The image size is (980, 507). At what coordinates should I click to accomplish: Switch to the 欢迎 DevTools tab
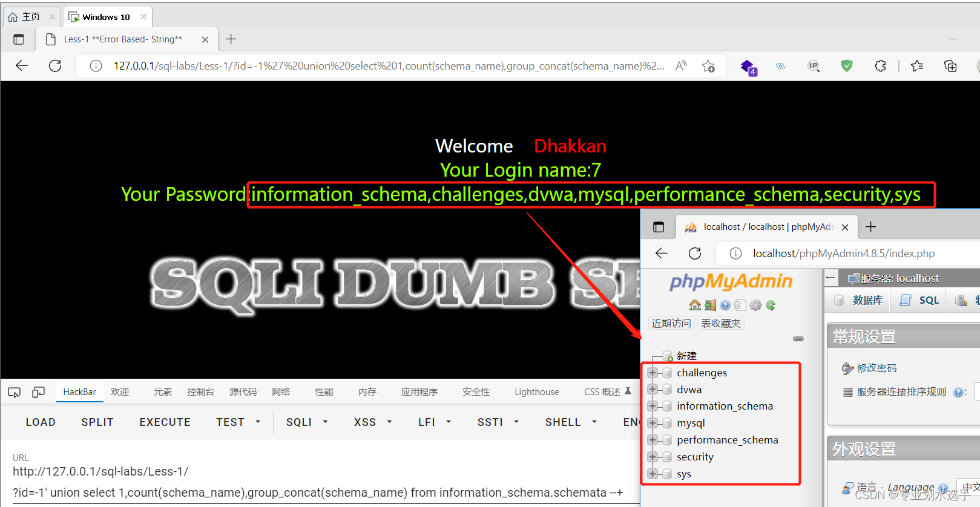pos(120,392)
